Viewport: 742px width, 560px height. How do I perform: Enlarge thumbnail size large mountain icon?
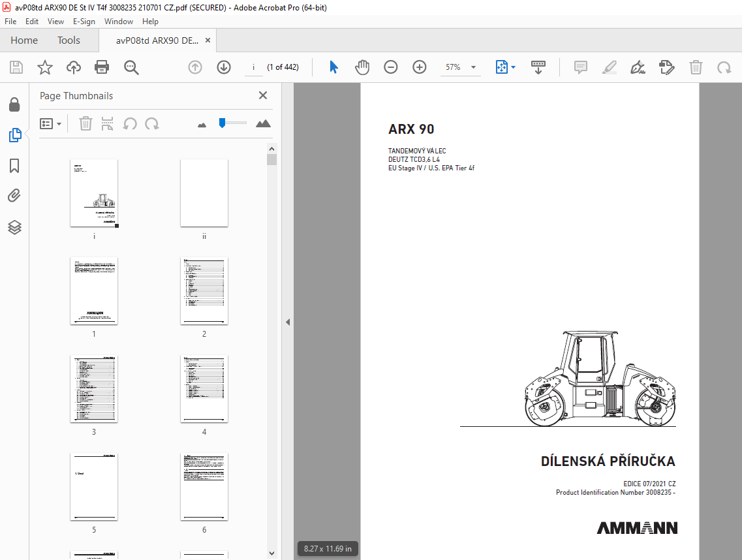pos(263,123)
